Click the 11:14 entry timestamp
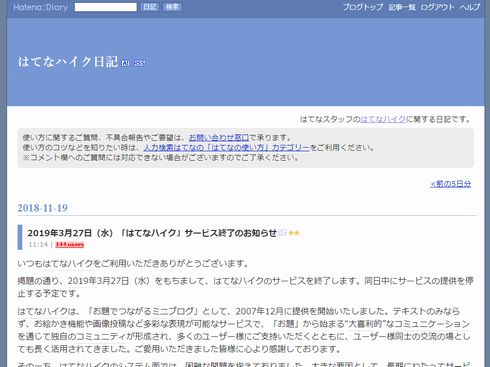This screenshot has width=490, height=367. (x=38, y=244)
